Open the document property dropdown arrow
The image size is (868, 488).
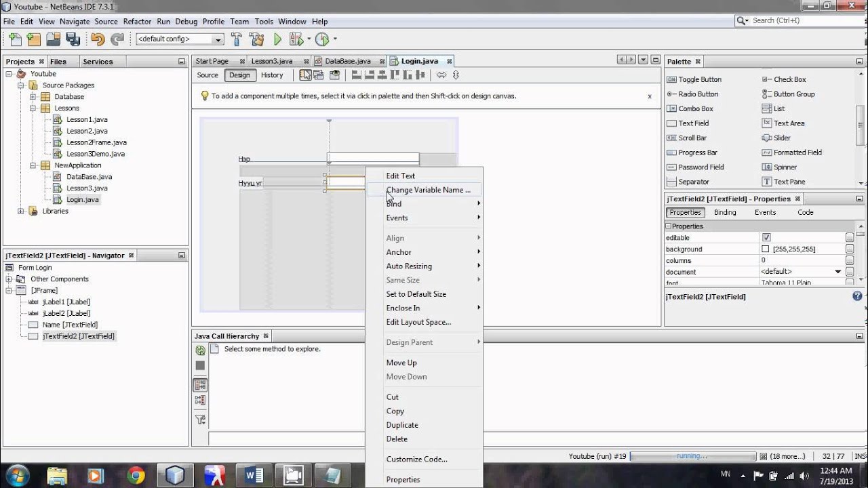839,272
